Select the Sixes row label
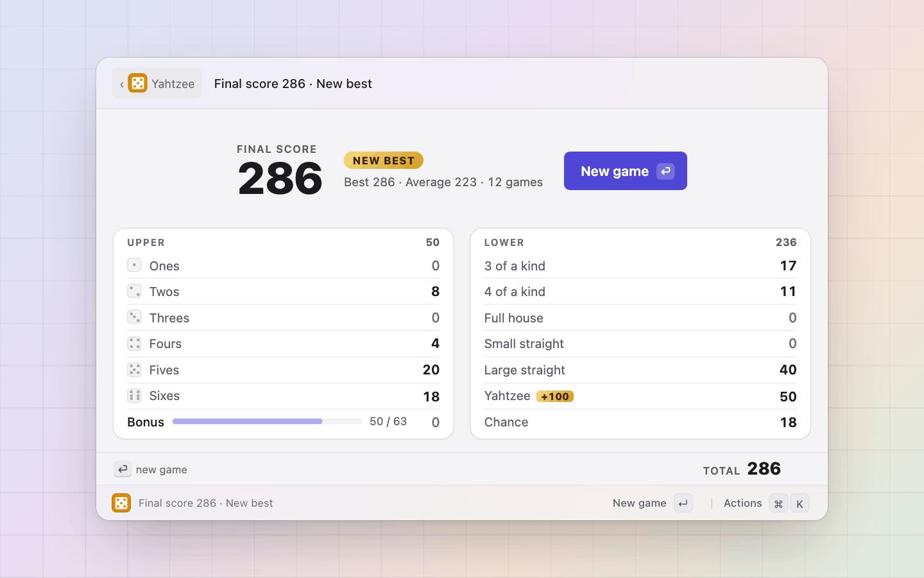924x578 pixels. 164,396
